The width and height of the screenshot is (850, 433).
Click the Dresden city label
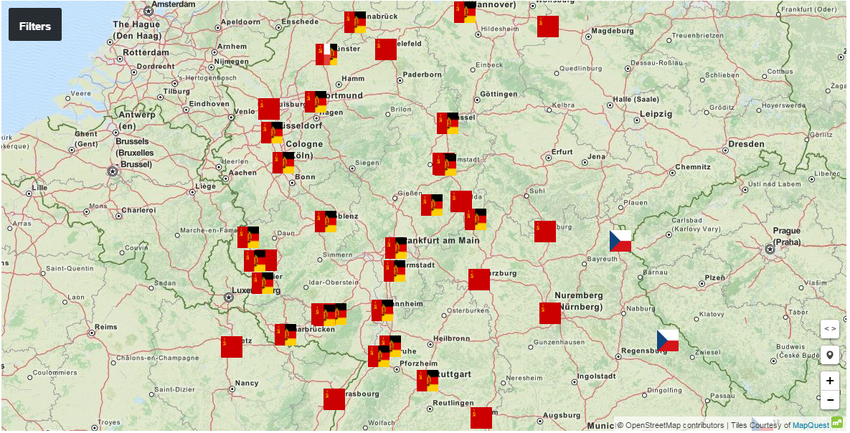(746, 144)
